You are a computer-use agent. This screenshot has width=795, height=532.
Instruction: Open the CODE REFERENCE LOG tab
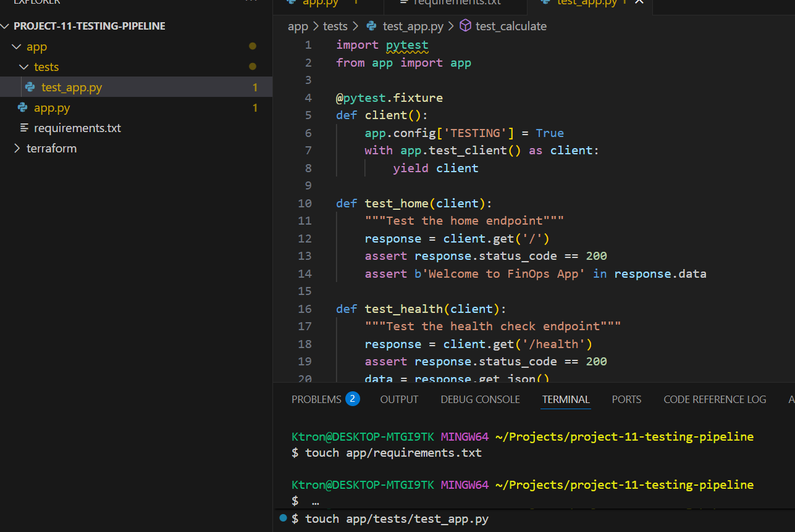(715, 399)
